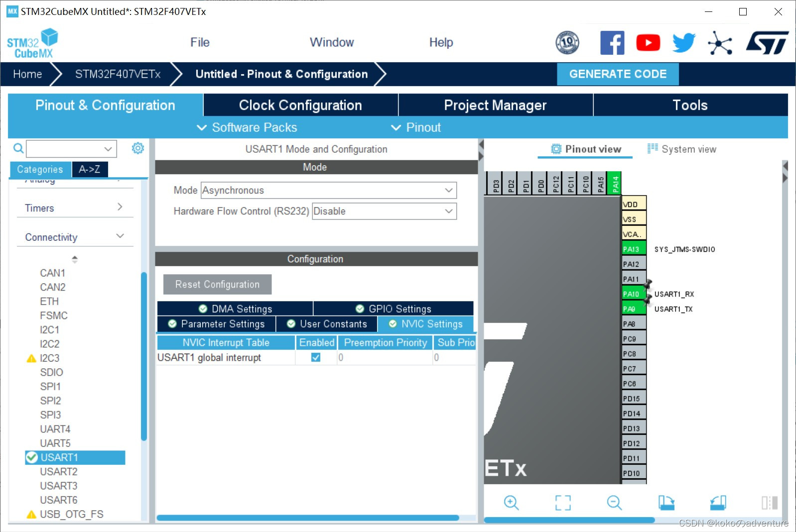This screenshot has height=532, width=796.
Task: Select the PD15 pin
Action: 634,398
